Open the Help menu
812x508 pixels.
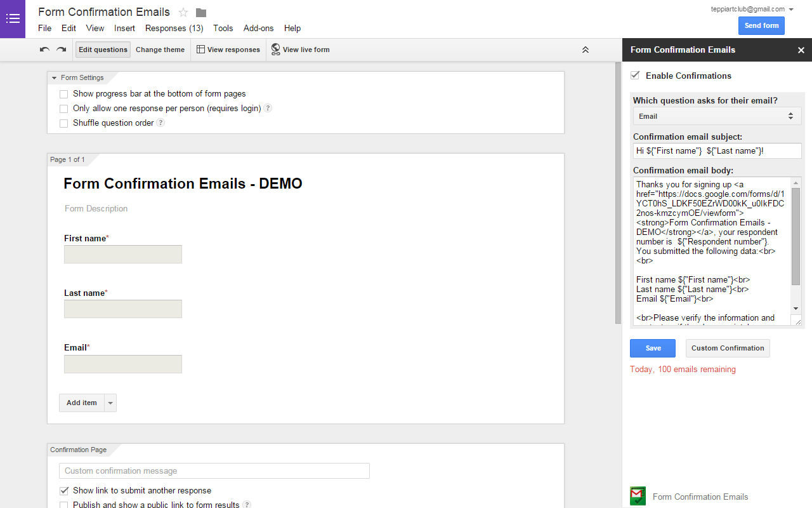(292, 28)
